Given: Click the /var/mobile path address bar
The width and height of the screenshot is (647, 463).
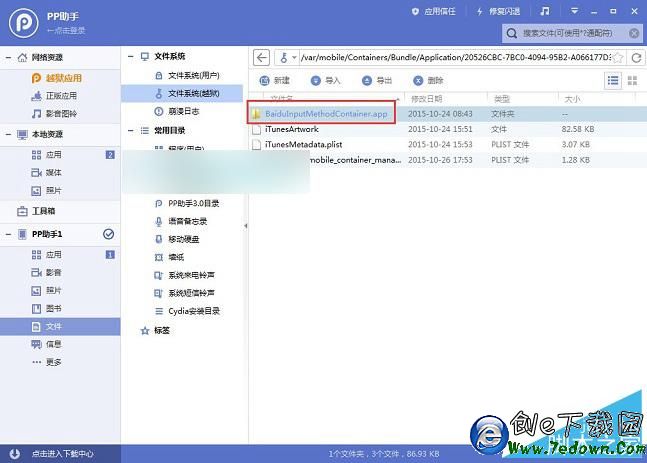Looking at the screenshot, I should pyautogui.click(x=456, y=57).
